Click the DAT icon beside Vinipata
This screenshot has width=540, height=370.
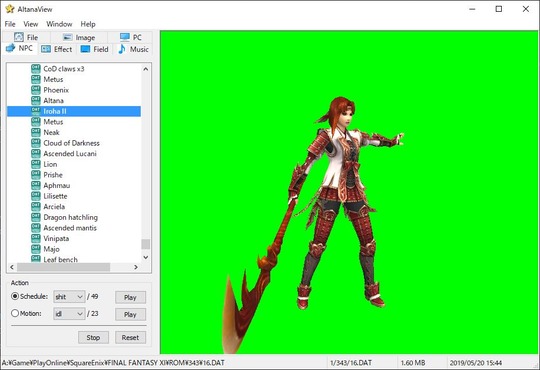36,238
